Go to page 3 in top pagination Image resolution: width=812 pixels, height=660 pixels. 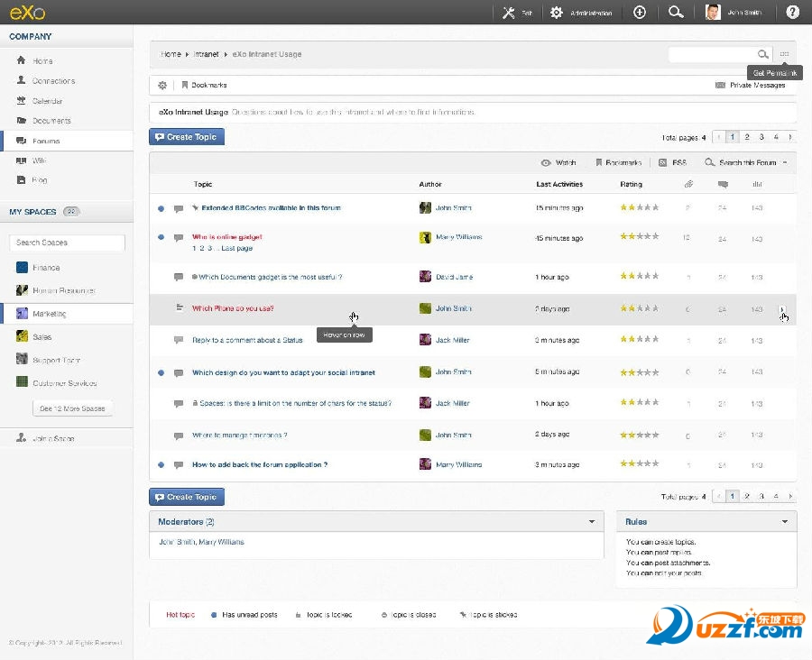click(761, 137)
